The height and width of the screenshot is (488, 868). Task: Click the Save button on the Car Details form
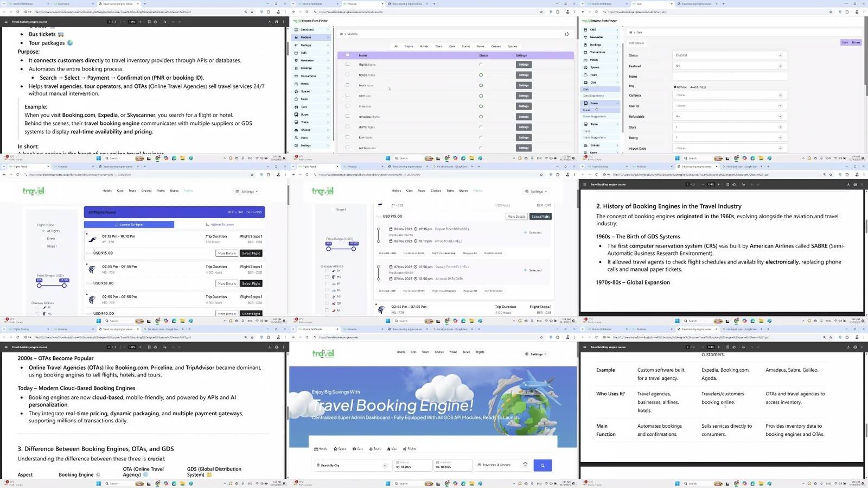(x=845, y=42)
